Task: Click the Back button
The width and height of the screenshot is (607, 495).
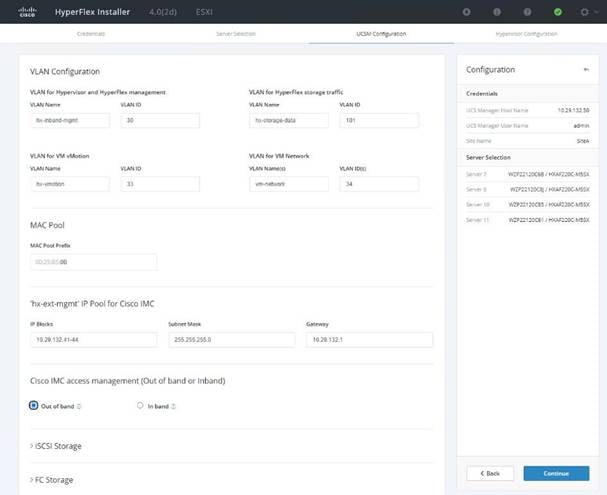Action: (490, 473)
